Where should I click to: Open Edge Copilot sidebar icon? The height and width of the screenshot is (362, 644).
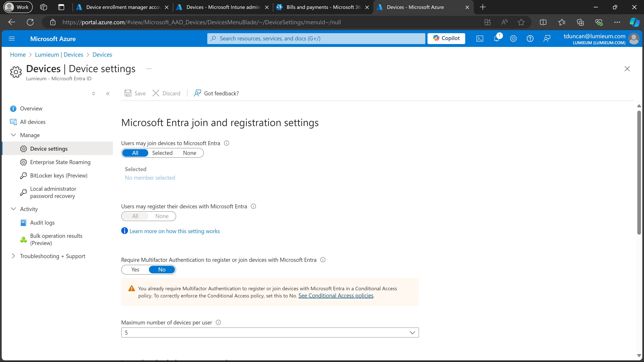634,22
